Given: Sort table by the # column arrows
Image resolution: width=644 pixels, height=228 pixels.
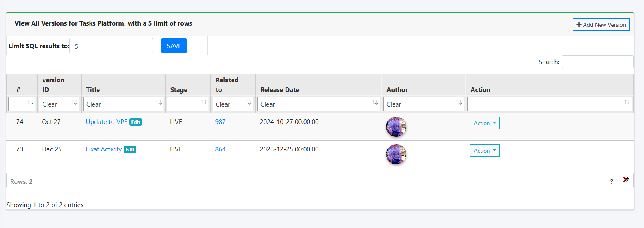Looking at the screenshot, I should pyautogui.click(x=31, y=102).
